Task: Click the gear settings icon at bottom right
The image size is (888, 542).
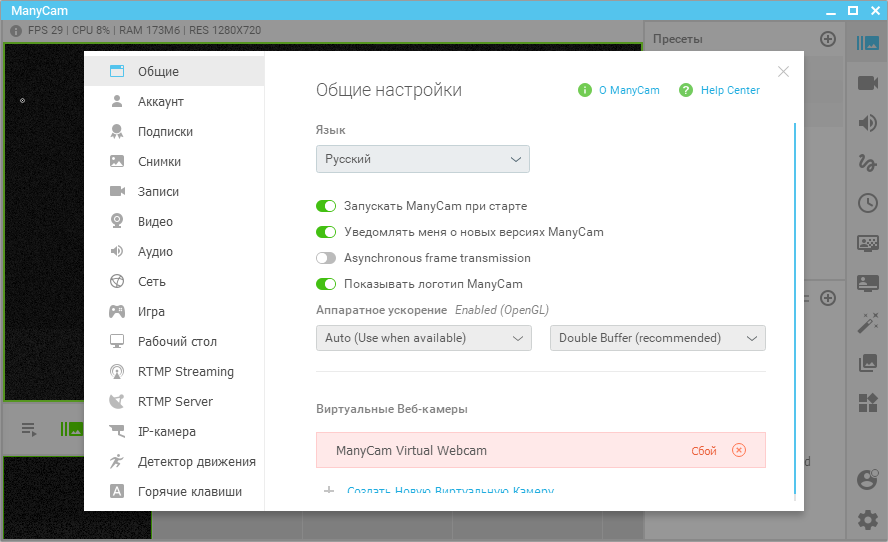Action: pos(867,519)
